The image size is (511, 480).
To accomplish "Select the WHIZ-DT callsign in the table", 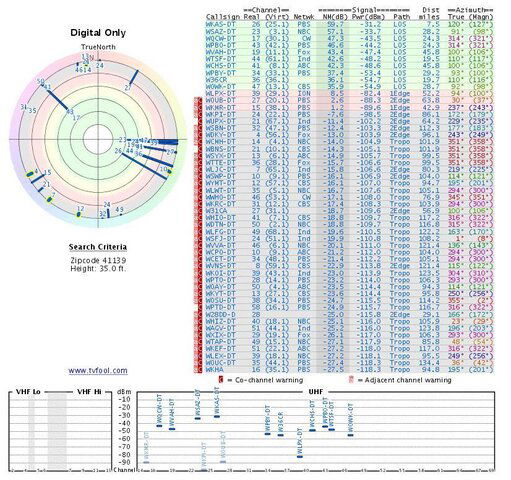I will [220, 321].
